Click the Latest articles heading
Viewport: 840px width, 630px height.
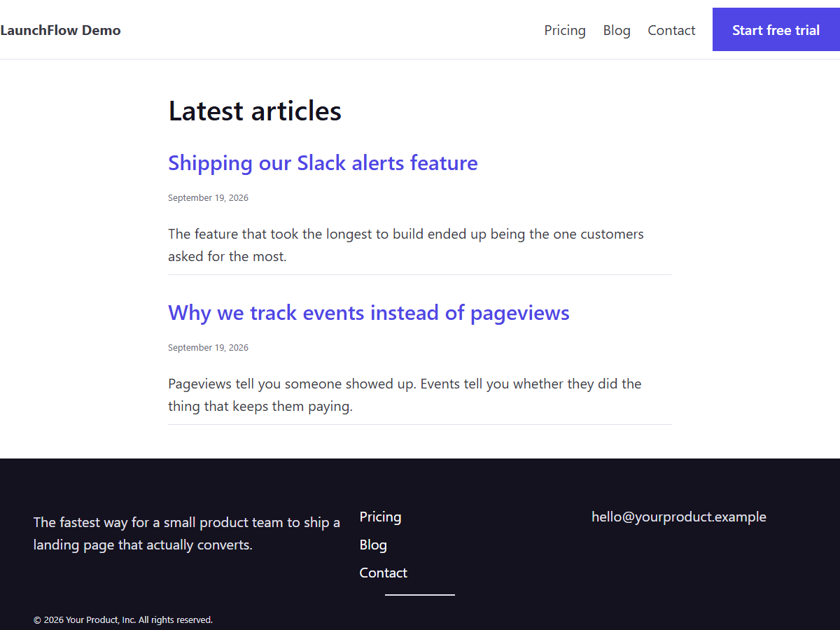pyautogui.click(x=255, y=111)
